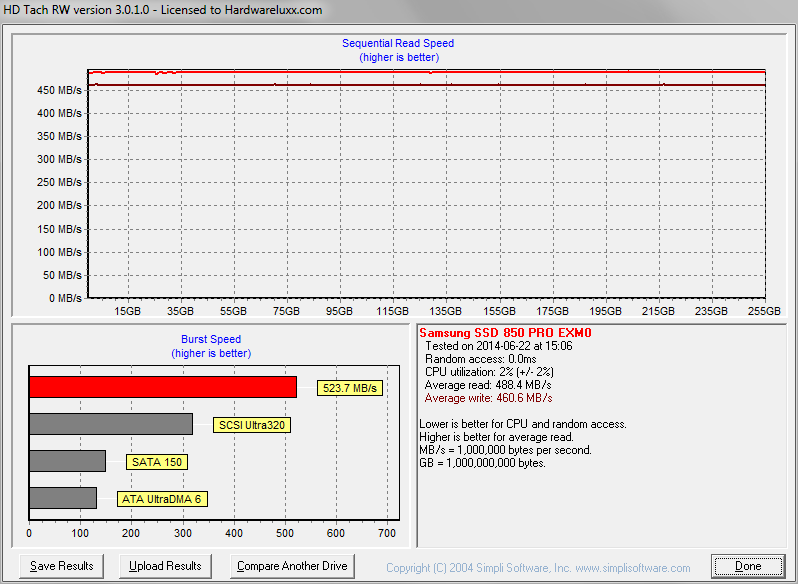The image size is (798, 584).
Task: Click the SATA 150 gray bar
Action: [68, 461]
